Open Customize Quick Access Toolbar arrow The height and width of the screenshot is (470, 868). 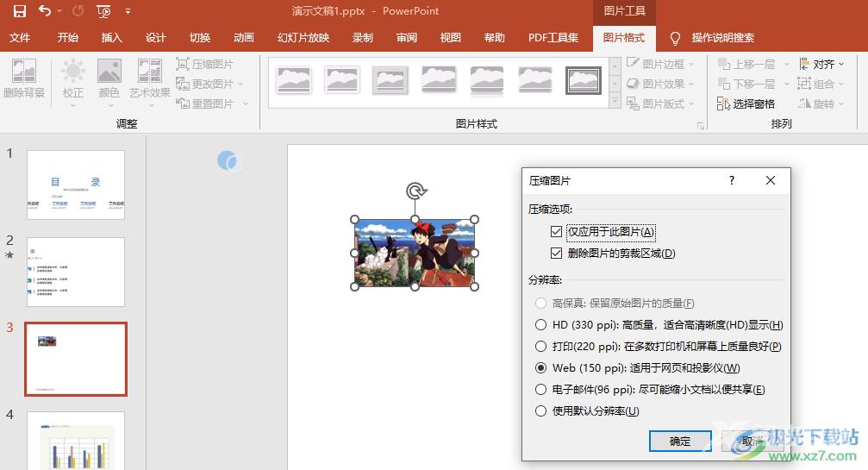(128, 11)
